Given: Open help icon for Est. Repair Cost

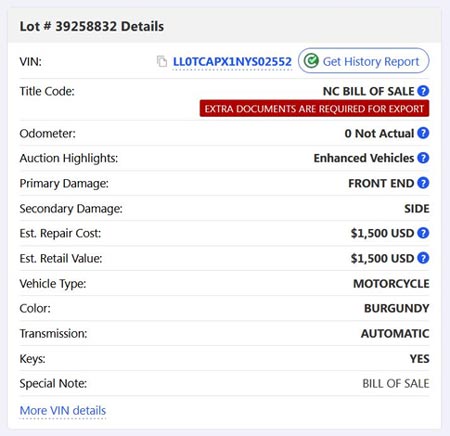Looking at the screenshot, I should click(x=423, y=233).
